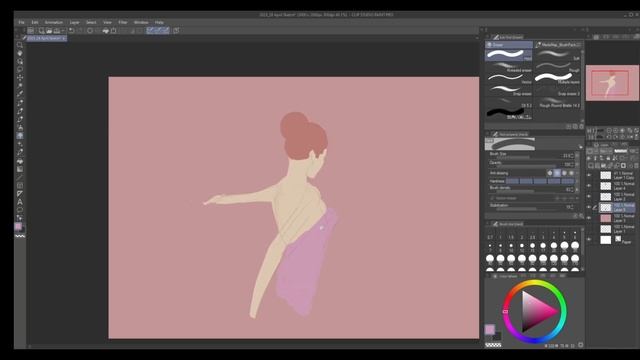This screenshot has width=640, height=360.
Task: Click the New raster layer icon
Action: (591, 165)
